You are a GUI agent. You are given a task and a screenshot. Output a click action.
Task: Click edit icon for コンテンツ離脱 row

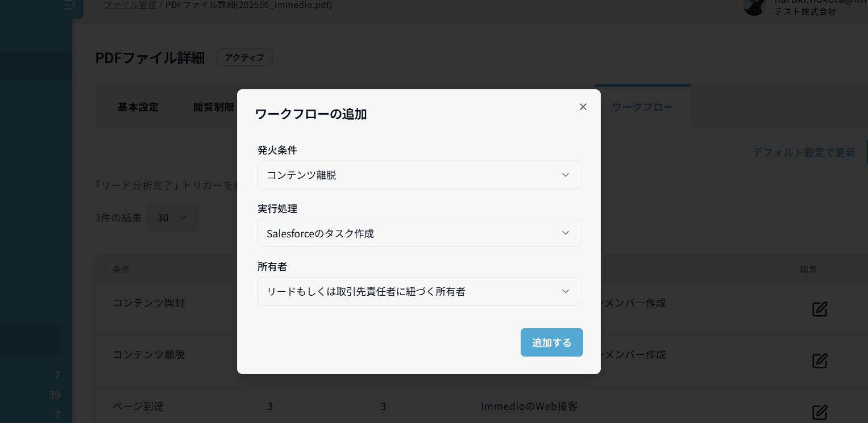tap(819, 361)
